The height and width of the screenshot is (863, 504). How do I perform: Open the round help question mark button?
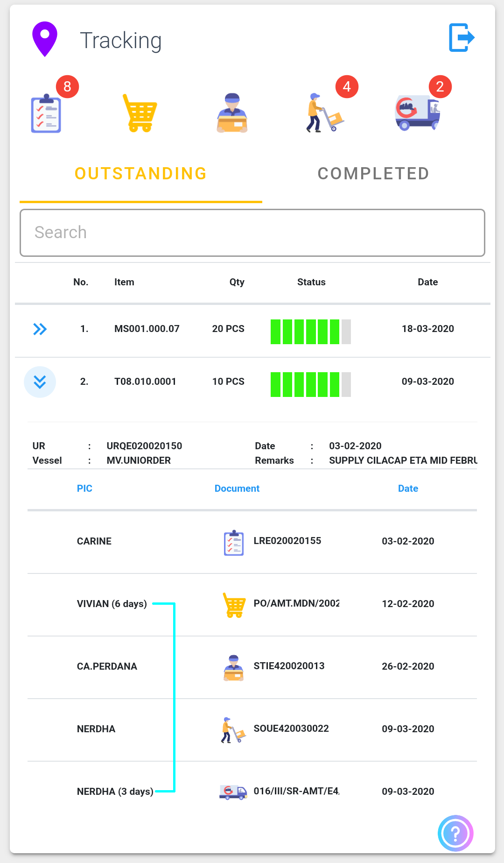pos(455,833)
